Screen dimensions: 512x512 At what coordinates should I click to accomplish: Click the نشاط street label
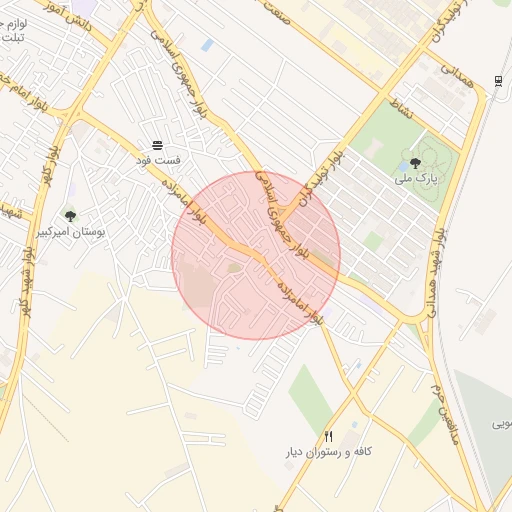402,109
